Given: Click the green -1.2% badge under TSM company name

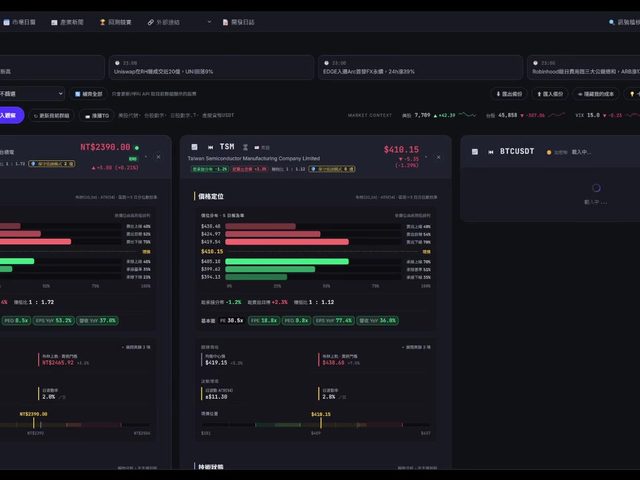Looking at the screenshot, I should point(210,169).
